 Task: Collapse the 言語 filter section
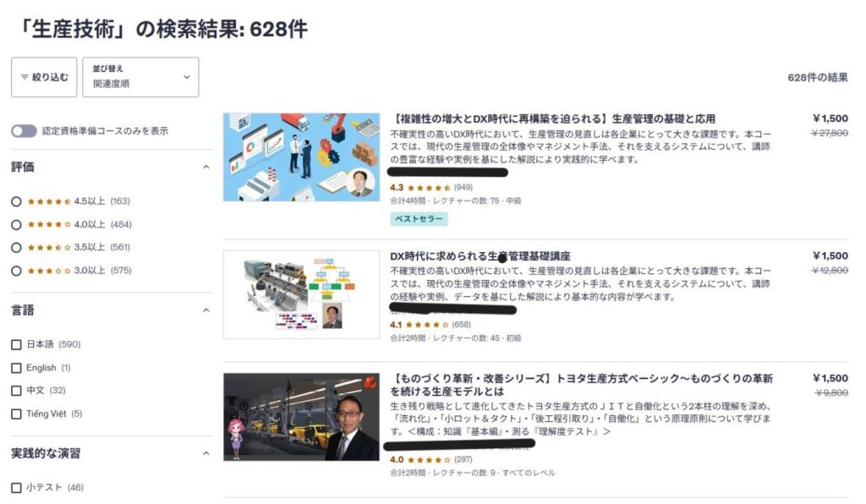[x=206, y=310]
